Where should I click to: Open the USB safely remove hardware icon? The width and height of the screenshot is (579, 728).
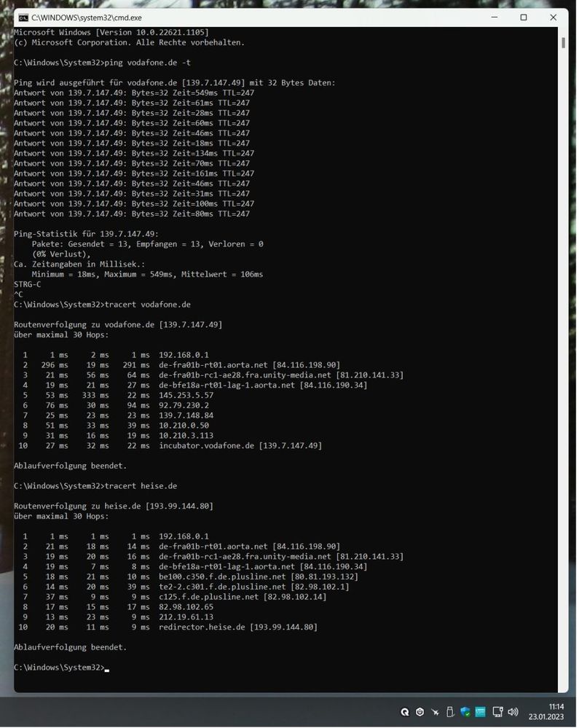(x=449, y=712)
